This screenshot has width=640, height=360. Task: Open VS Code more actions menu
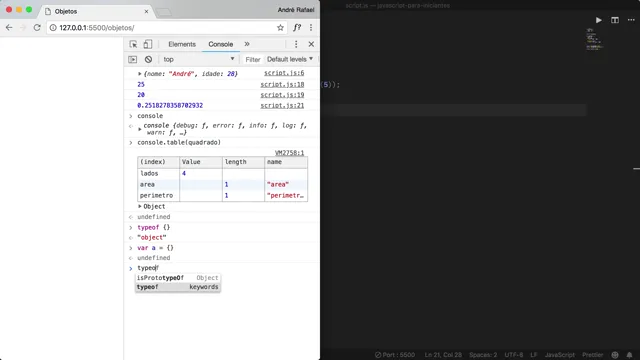pos(631,20)
